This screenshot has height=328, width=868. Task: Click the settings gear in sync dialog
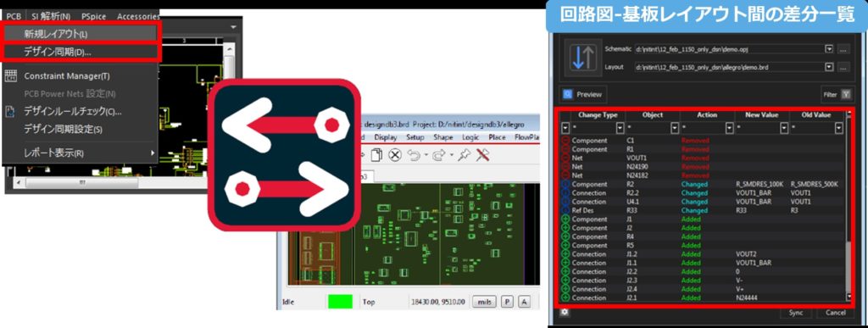click(x=564, y=313)
